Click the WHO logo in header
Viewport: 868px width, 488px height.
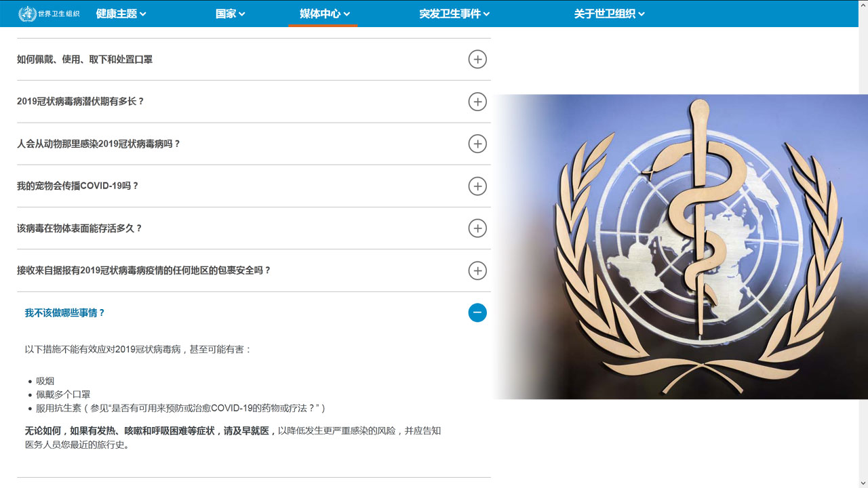49,14
